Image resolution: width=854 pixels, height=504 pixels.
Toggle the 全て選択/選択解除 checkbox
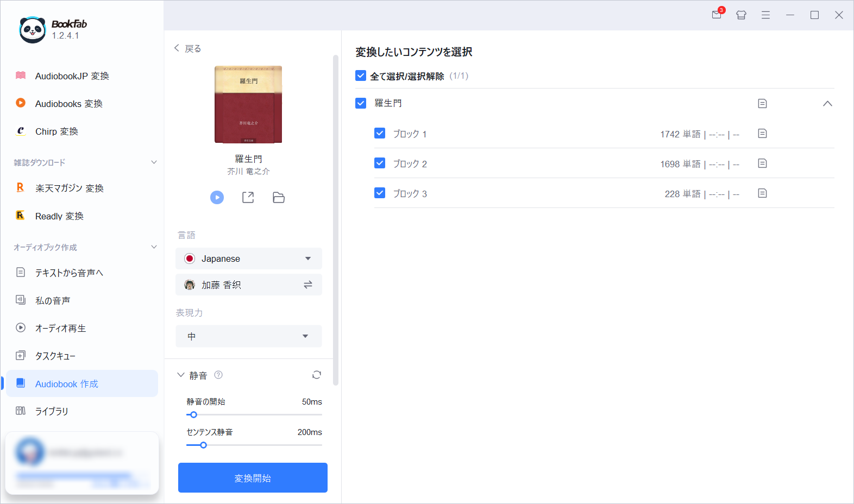(x=361, y=75)
